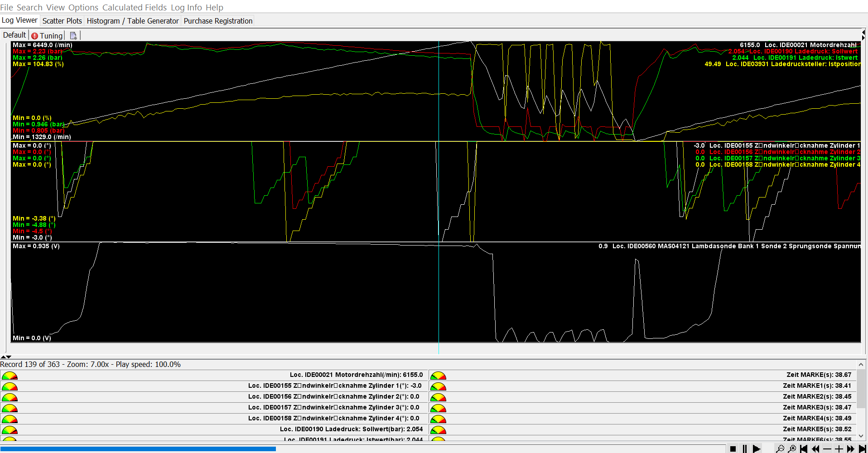Screen dimensions: 868x453
Task: Click the Ladedruck: Sollwert red legend label
Action: click(x=793, y=51)
